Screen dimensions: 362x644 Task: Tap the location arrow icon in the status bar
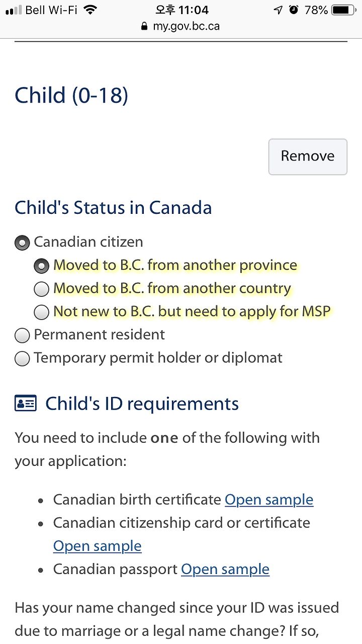tap(278, 10)
